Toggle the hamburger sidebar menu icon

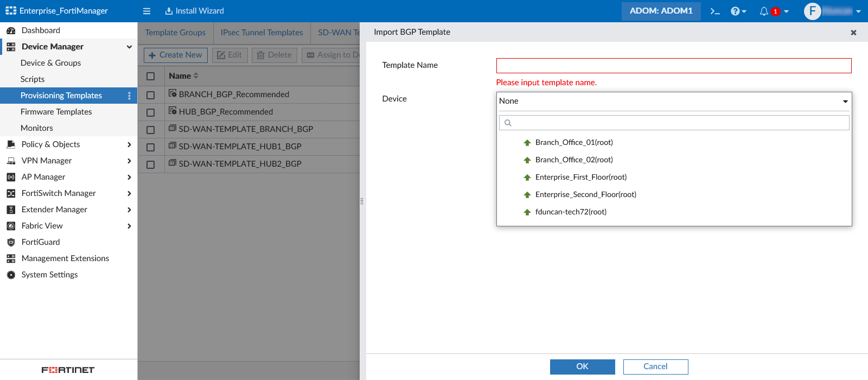click(x=146, y=11)
